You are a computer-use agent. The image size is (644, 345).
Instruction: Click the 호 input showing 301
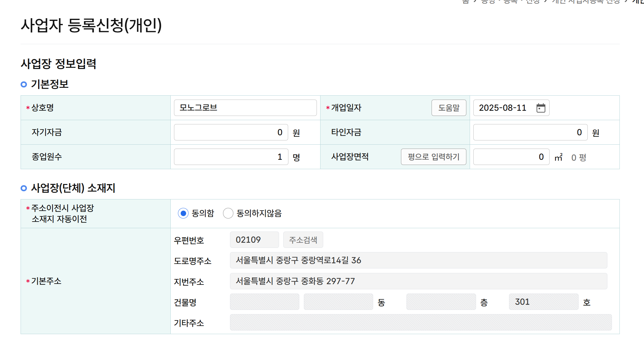[543, 302]
